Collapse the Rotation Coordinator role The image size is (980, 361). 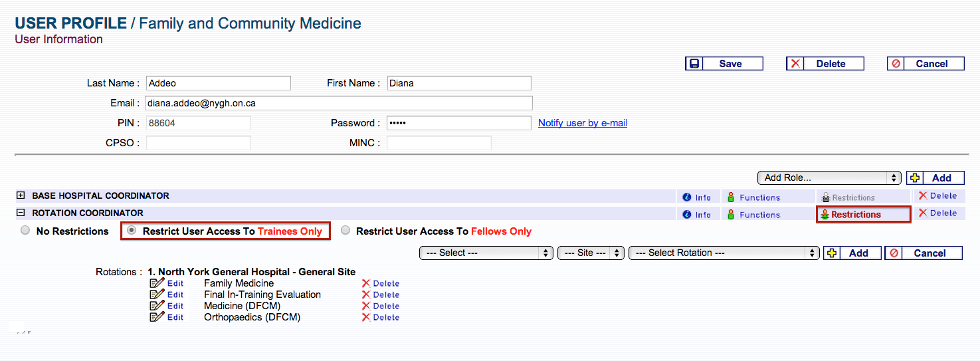[21, 213]
